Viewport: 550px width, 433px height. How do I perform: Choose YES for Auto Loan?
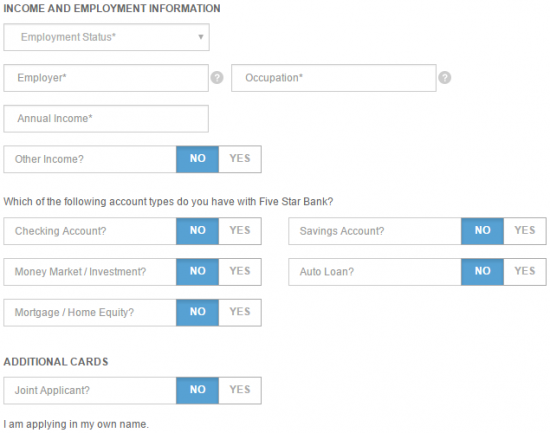[x=525, y=272]
